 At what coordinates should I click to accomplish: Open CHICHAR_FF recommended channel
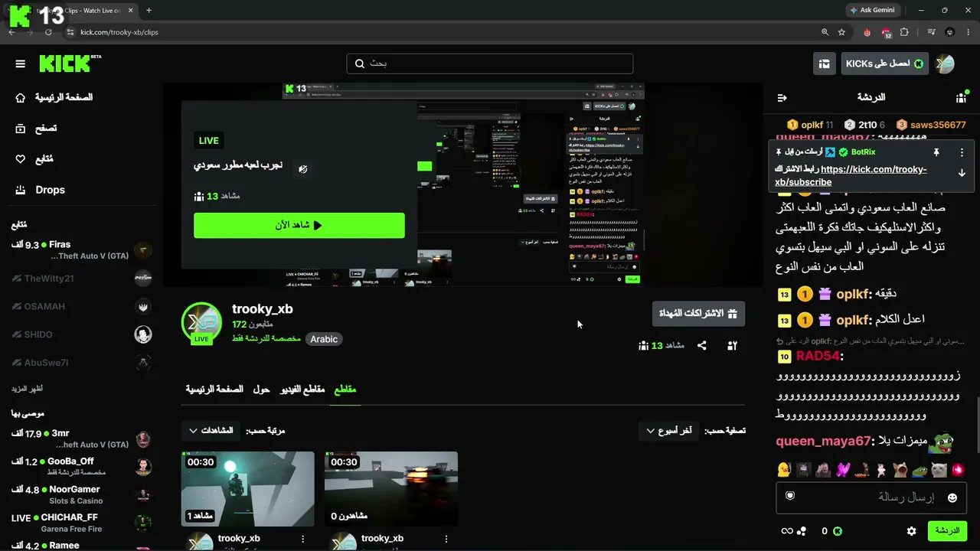82,523
